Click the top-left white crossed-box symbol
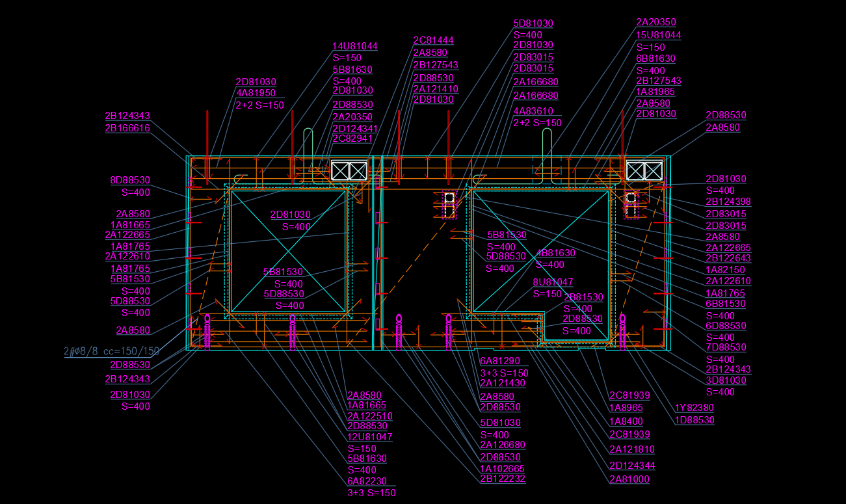Screen dimensions: 846x504 click(x=349, y=171)
